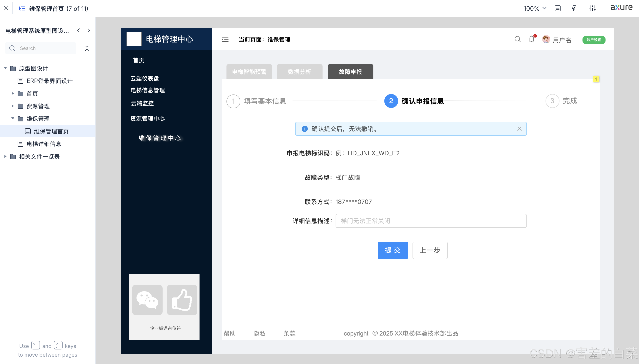Switch to the 数据分析 tab

[299, 72]
